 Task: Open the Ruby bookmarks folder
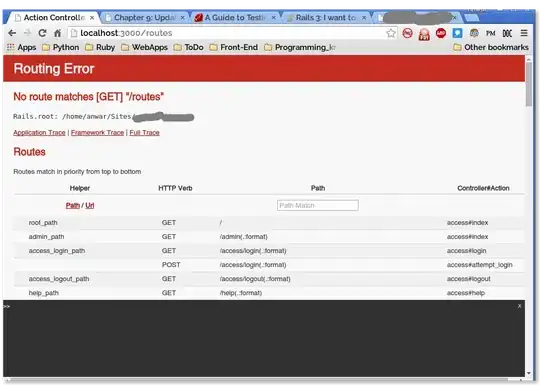pyautogui.click(x=100, y=47)
